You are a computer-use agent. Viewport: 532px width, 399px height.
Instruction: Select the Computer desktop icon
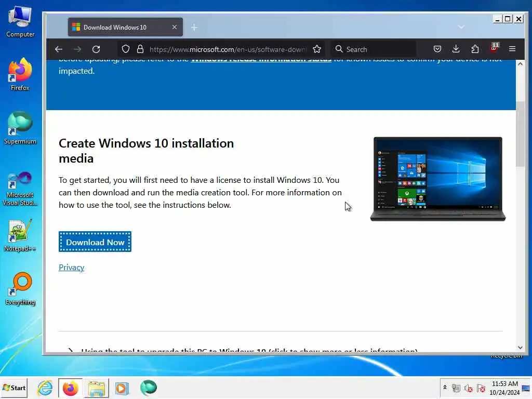point(20,21)
